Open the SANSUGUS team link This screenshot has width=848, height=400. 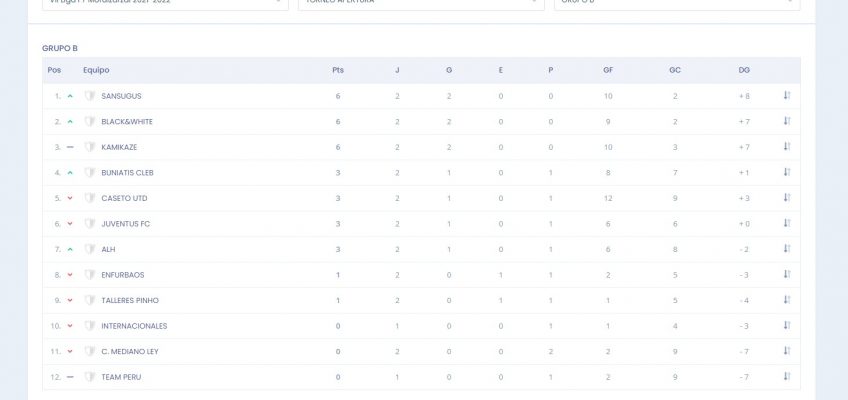(x=121, y=96)
